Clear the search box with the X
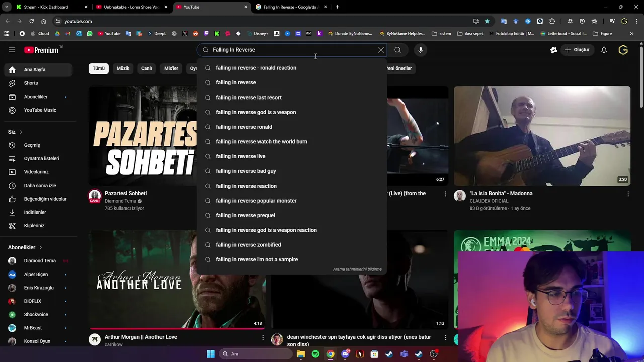This screenshot has height=362, width=644. (x=381, y=50)
